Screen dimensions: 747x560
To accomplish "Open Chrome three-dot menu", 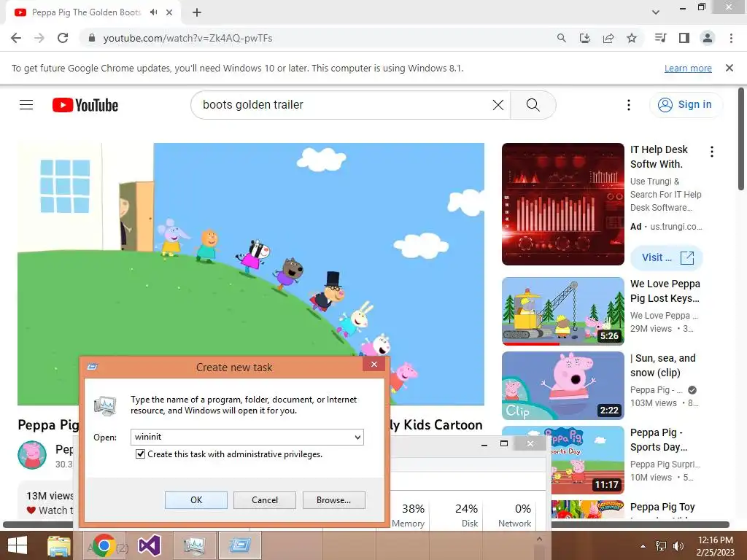I will pyautogui.click(x=731, y=38).
